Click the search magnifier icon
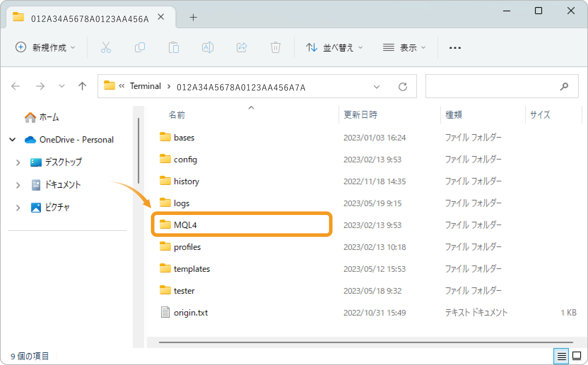588x365 pixels. (564, 86)
